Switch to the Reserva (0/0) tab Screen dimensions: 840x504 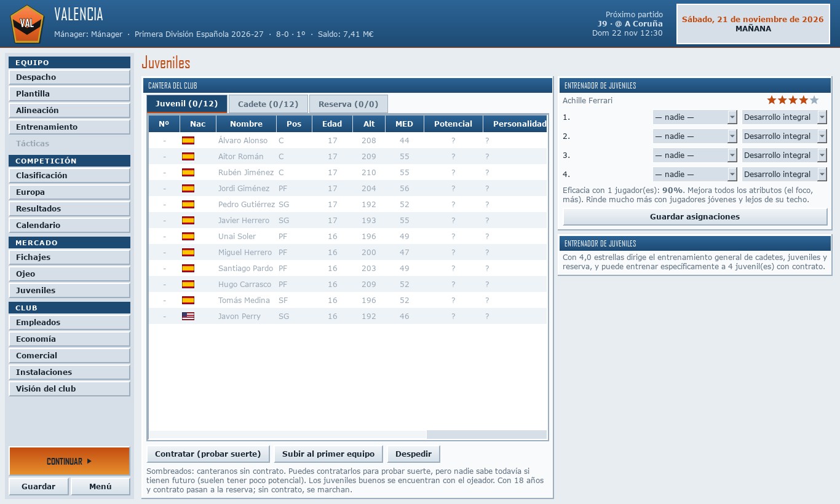pos(349,104)
